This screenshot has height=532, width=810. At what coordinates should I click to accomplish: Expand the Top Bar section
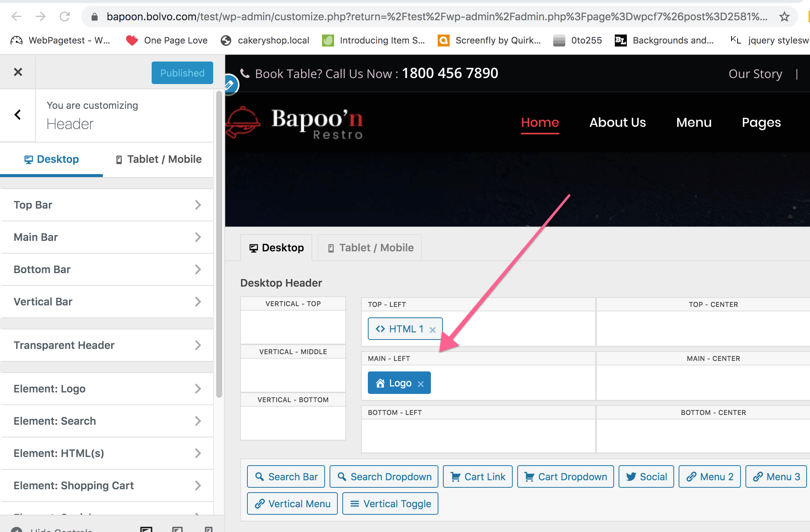pos(107,205)
